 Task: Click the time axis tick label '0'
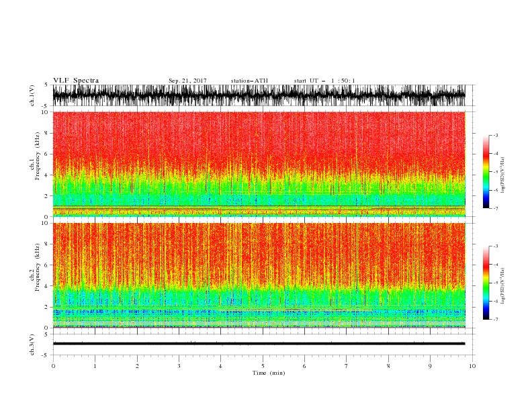(x=53, y=366)
